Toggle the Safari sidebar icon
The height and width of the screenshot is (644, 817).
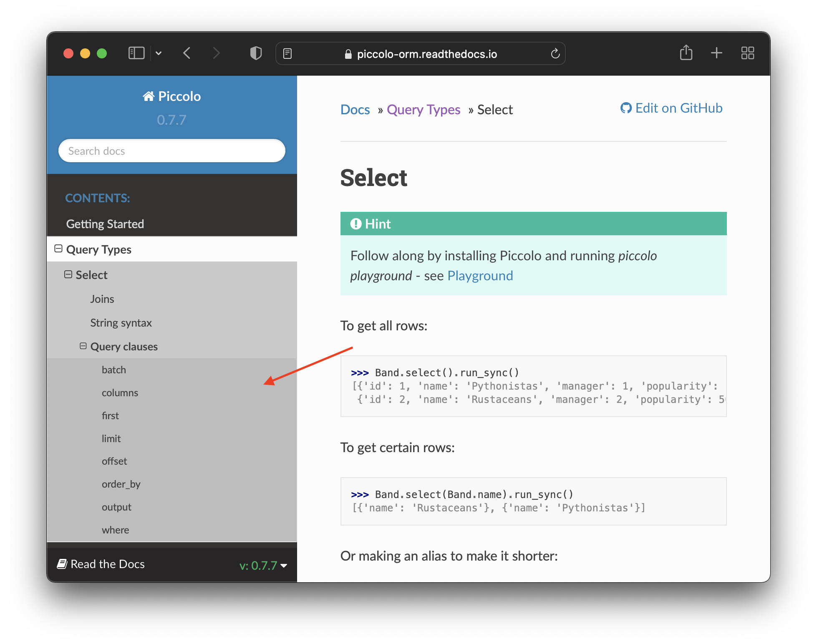tap(136, 53)
